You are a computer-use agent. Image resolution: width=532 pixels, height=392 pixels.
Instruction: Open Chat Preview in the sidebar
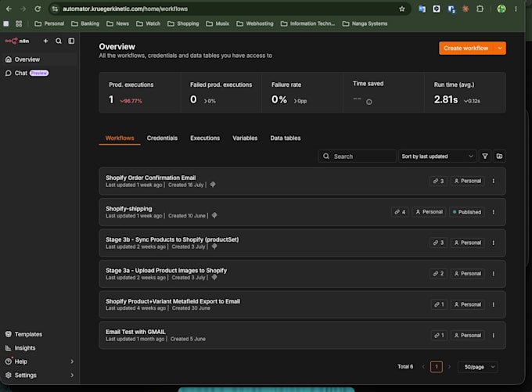(x=39, y=73)
